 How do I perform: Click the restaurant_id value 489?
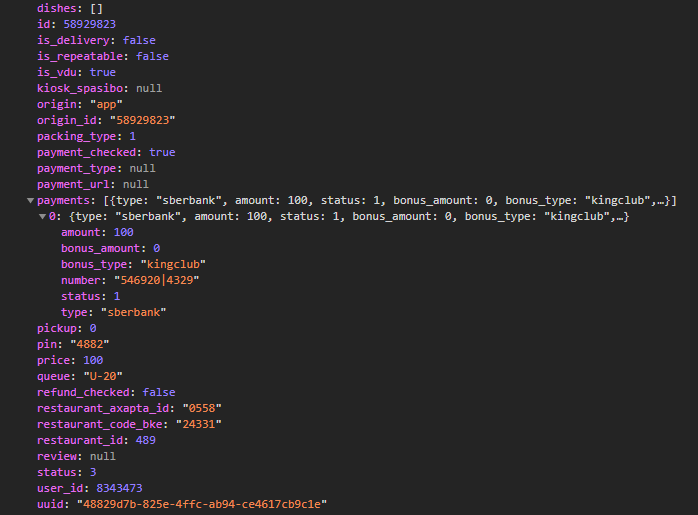(145, 440)
